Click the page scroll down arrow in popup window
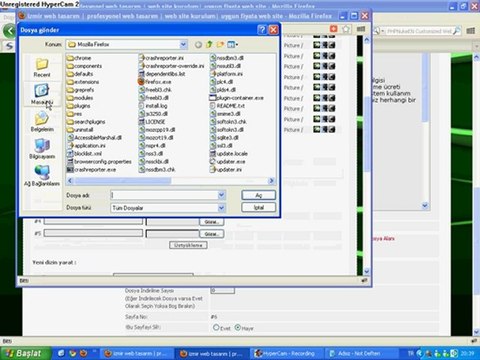 367,271
